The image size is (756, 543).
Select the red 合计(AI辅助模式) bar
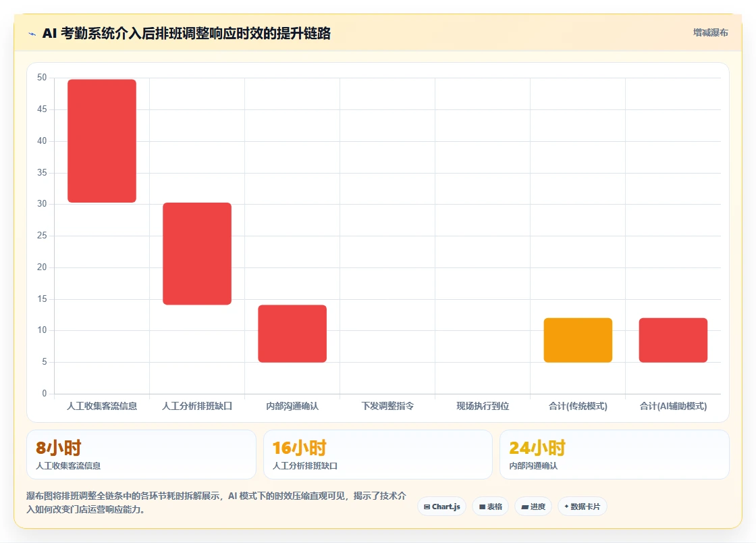pos(673,340)
